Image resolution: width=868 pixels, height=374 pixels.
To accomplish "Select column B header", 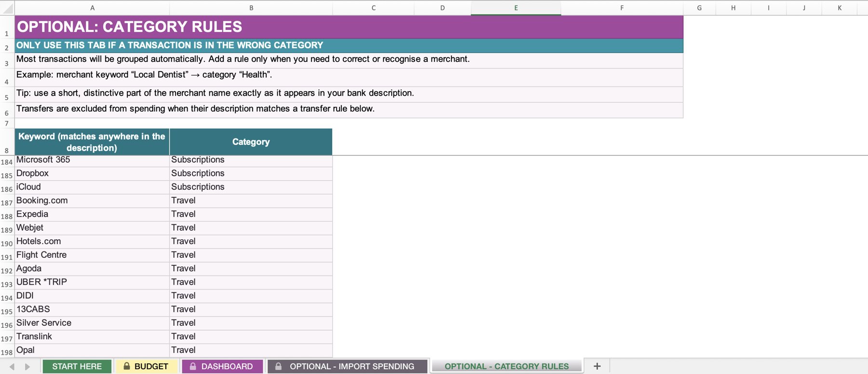I will click(x=251, y=8).
